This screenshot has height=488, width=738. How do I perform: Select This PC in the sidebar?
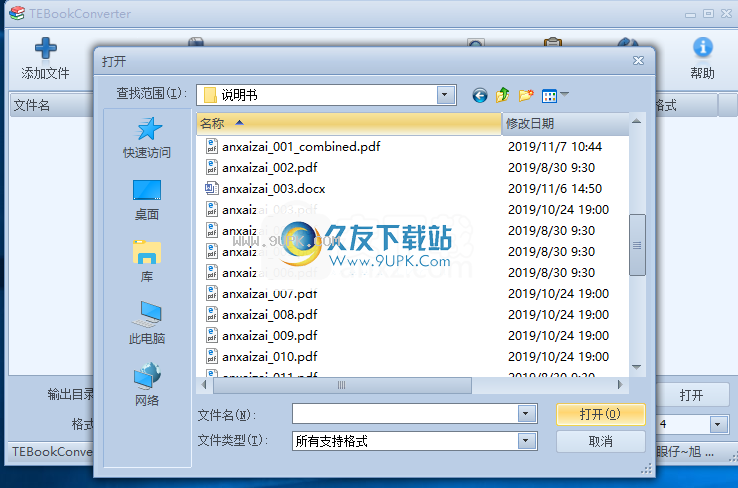147,323
